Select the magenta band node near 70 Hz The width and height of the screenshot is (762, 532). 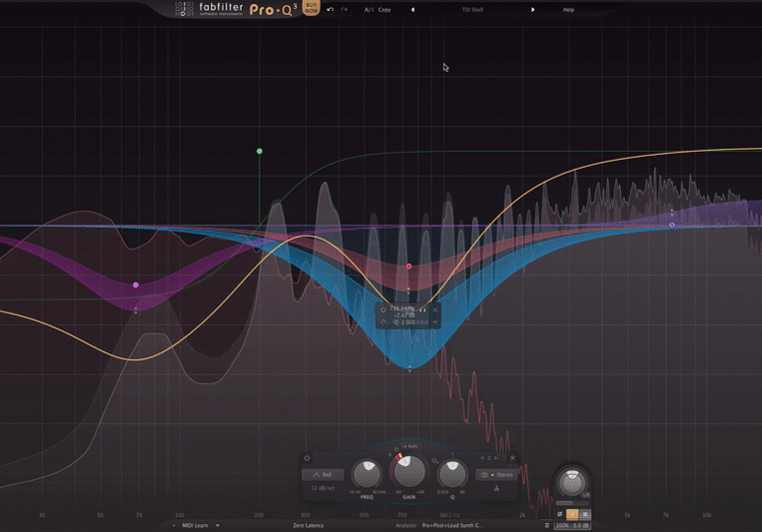[x=136, y=284]
